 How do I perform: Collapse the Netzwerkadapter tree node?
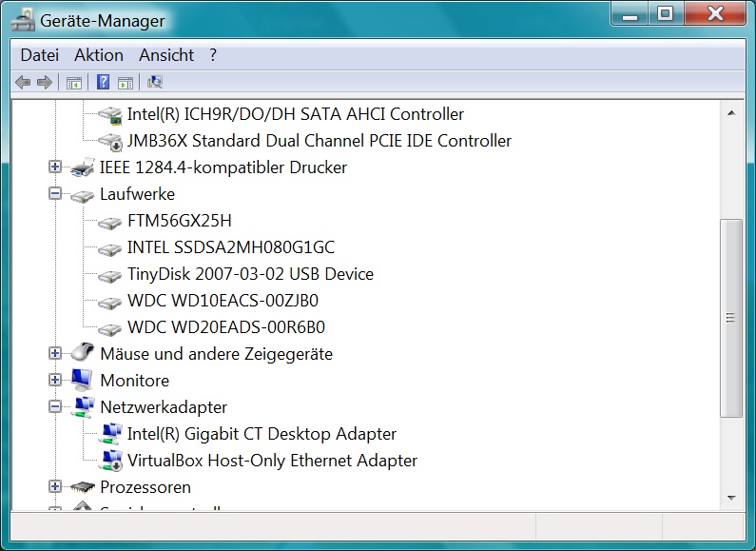[55, 406]
